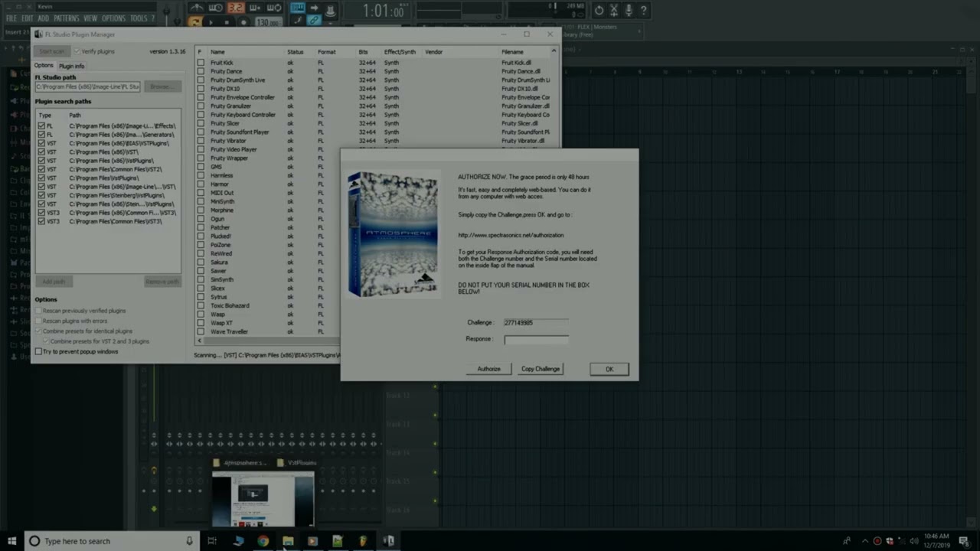The width and height of the screenshot is (980, 551).
Task: Click the taskbar search box
Action: click(112, 541)
